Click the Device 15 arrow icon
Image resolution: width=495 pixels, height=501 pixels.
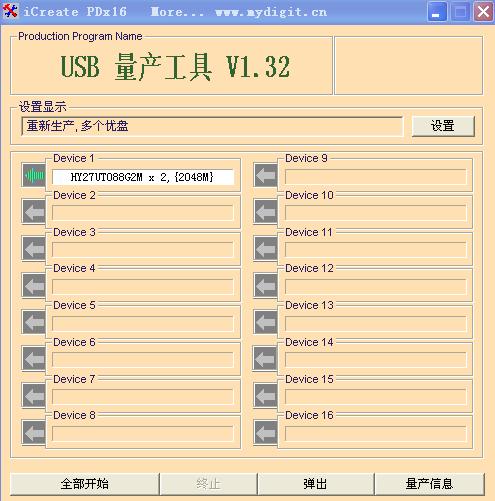[266, 395]
